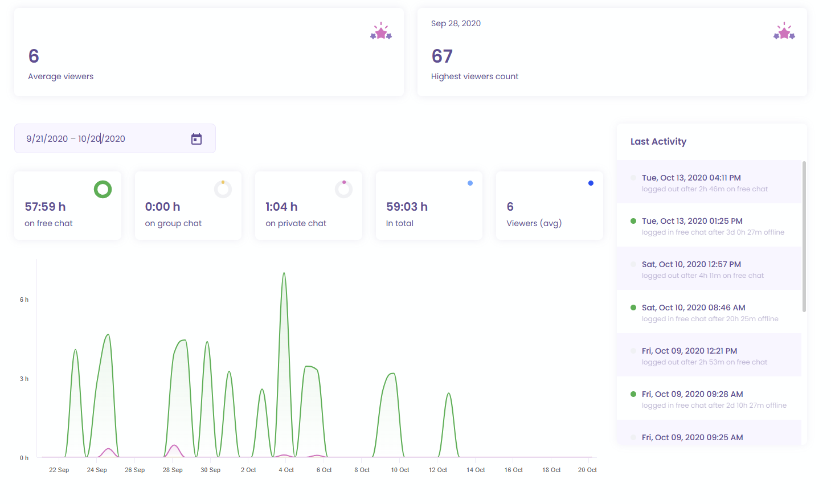Click the green status dot for Oct 13 01:25 PM
Image resolution: width=831 pixels, height=504 pixels.
[633, 221]
